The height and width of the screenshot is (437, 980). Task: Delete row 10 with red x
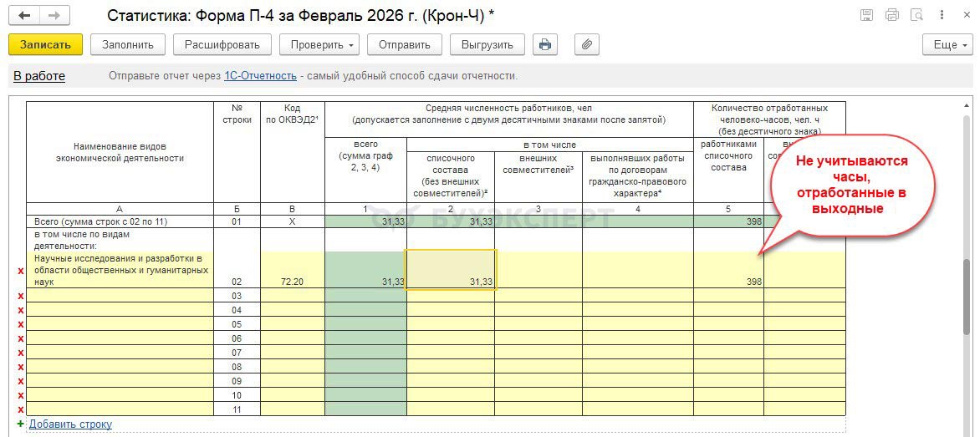pos(21,395)
